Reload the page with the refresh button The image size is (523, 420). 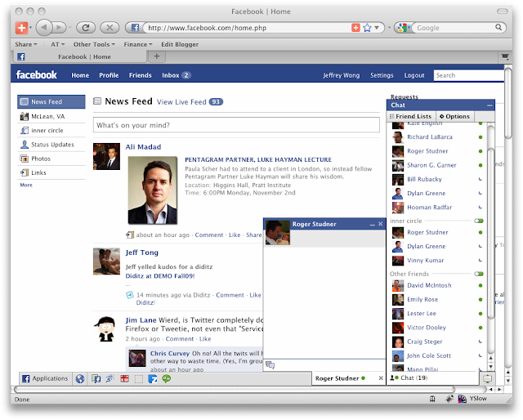tap(86, 28)
